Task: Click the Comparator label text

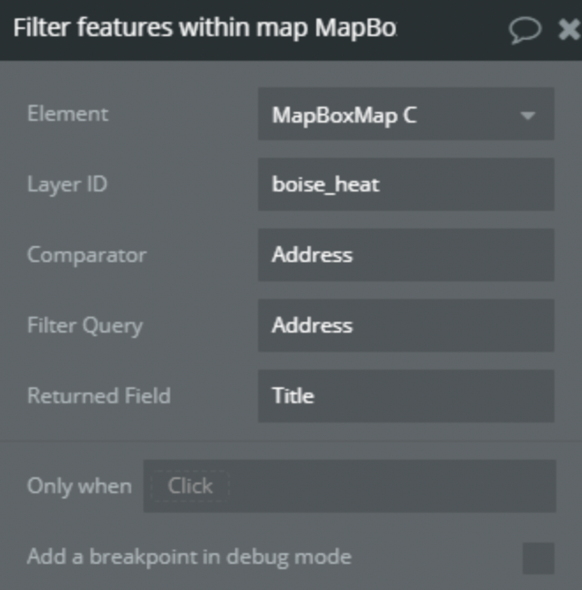Action: tap(87, 255)
